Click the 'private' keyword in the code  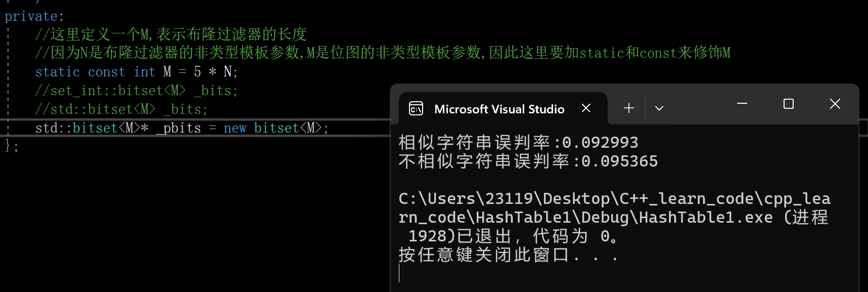[x=31, y=16]
